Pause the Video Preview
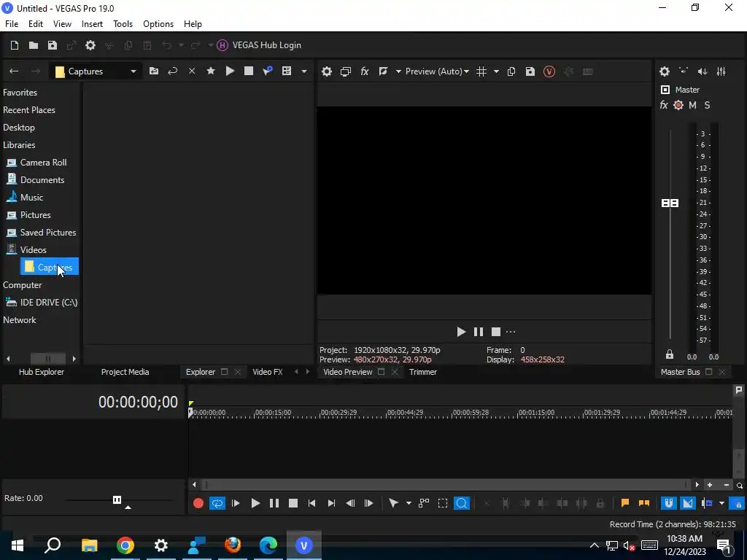The image size is (747, 560). pos(479,332)
